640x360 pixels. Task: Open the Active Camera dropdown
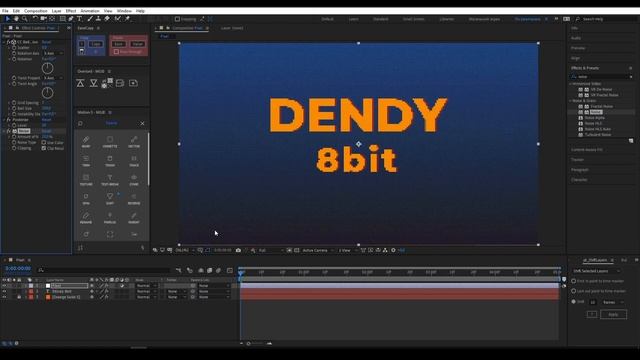click(x=318, y=250)
